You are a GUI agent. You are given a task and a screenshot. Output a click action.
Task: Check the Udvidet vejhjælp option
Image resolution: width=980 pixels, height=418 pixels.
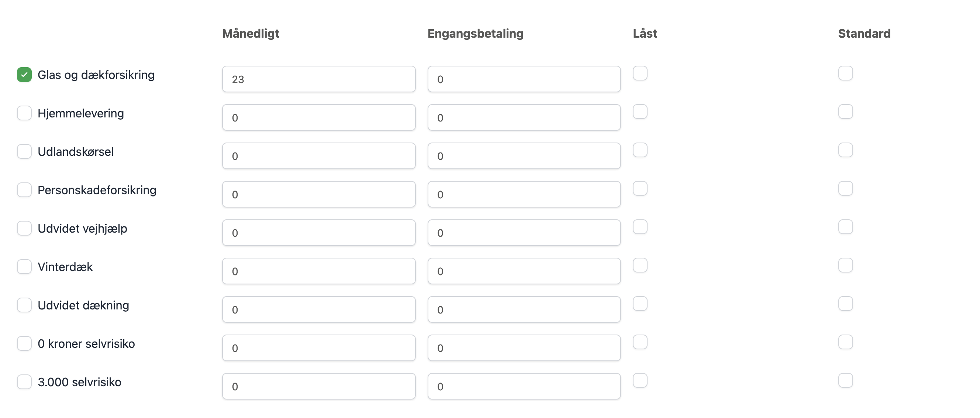[x=24, y=228]
